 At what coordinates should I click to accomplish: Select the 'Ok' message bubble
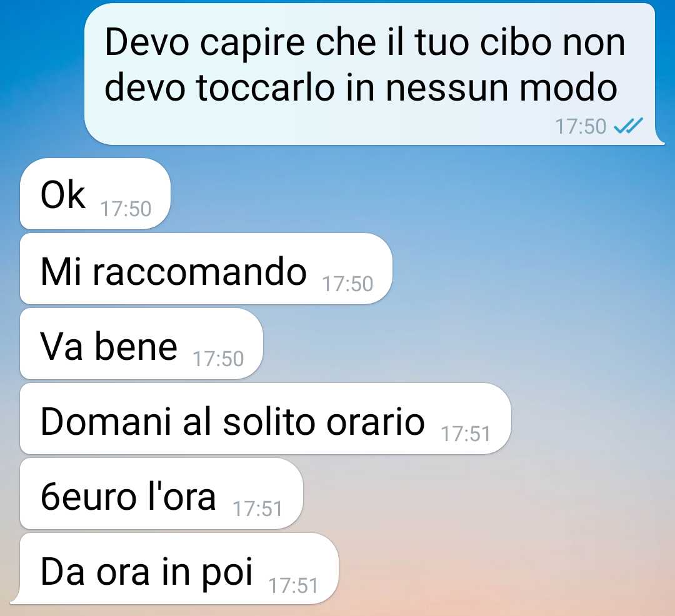95,194
